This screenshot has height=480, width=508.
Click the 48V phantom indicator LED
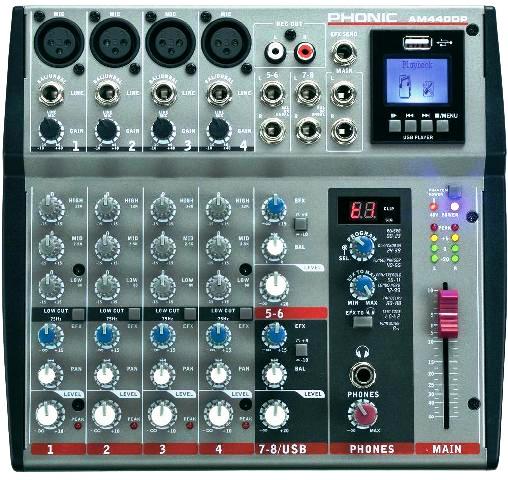pos(433,206)
